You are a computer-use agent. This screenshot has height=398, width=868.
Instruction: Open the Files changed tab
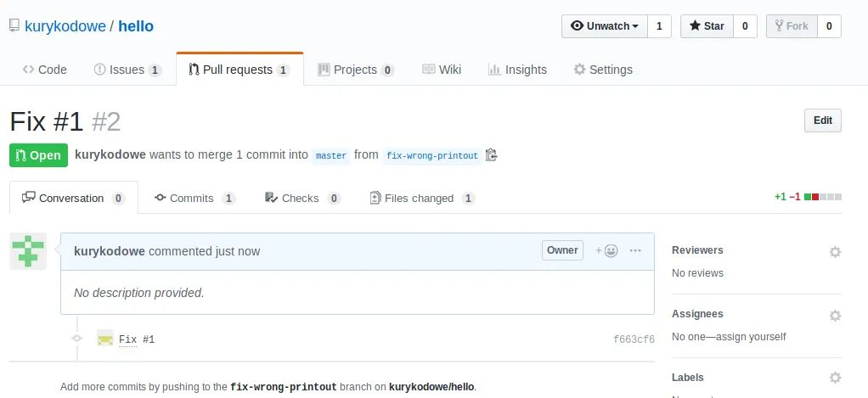click(422, 198)
